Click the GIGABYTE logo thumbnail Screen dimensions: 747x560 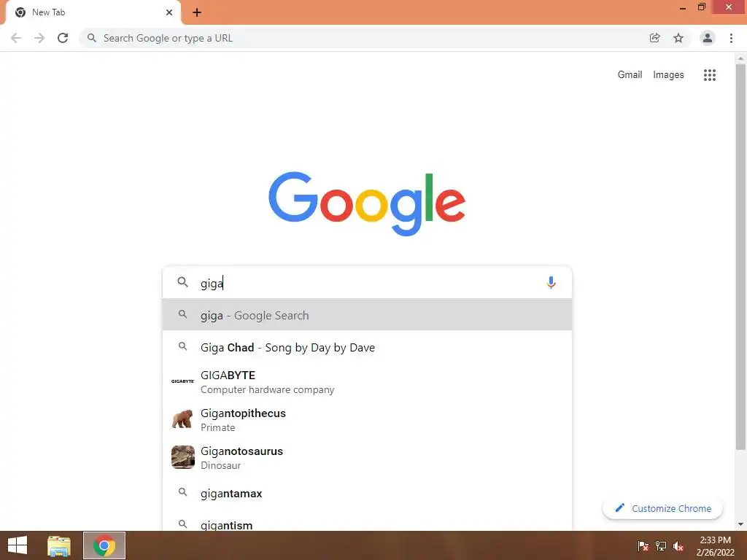click(183, 381)
